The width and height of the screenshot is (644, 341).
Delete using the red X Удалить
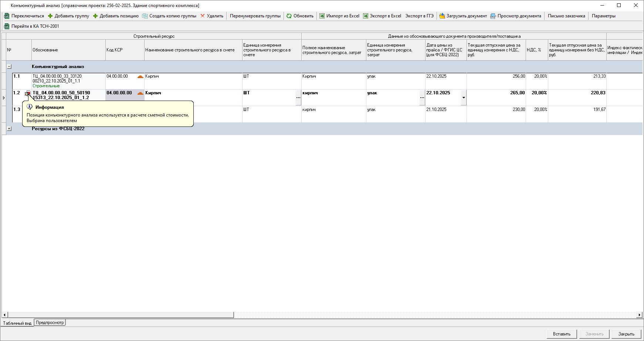point(203,16)
